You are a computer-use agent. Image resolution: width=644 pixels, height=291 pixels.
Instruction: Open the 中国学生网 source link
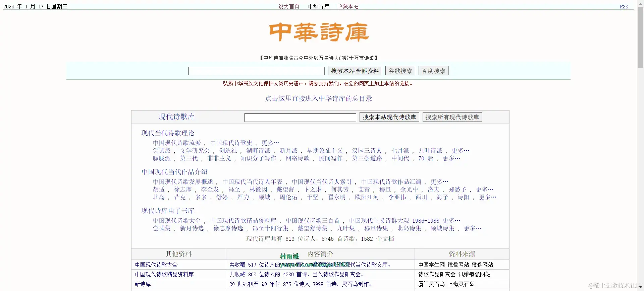(x=432, y=265)
